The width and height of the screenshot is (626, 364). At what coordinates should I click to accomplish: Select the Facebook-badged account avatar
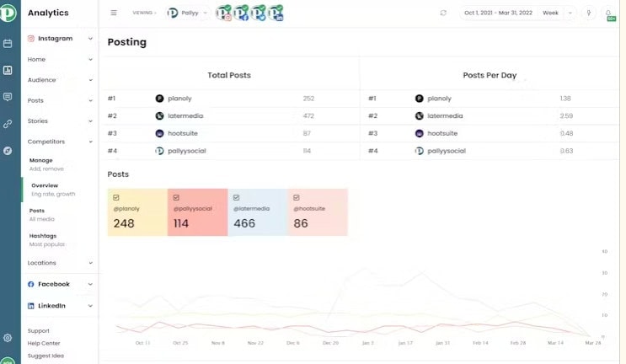click(241, 13)
